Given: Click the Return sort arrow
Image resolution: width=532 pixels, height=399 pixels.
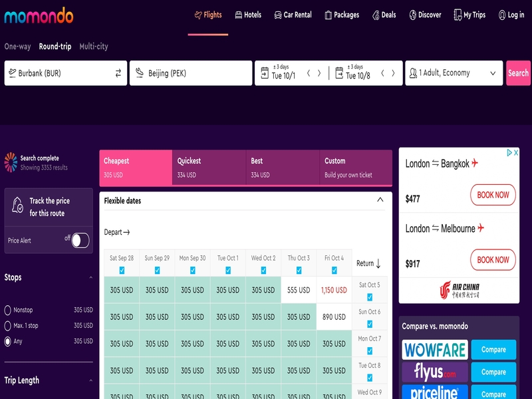Looking at the screenshot, I should pyautogui.click(x=378, y=263).
